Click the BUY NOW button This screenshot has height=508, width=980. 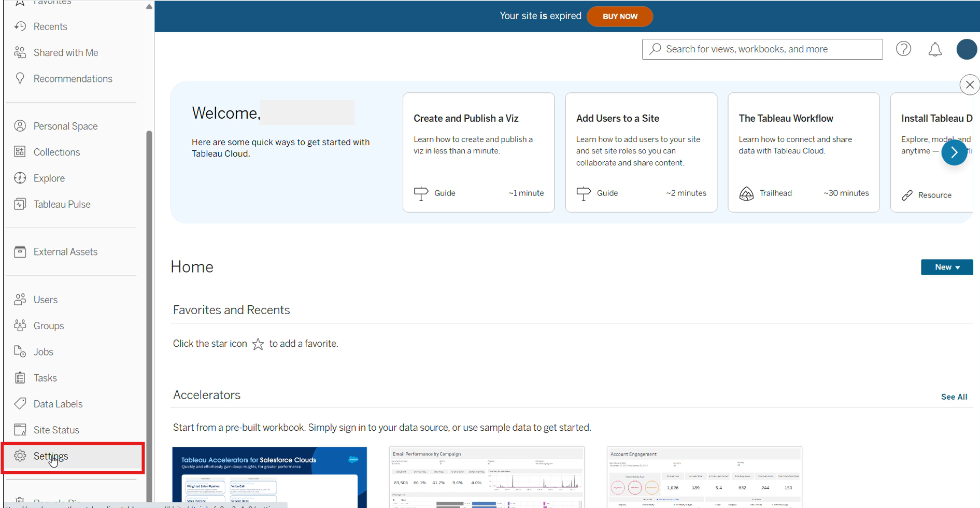[x=620, y=16]
